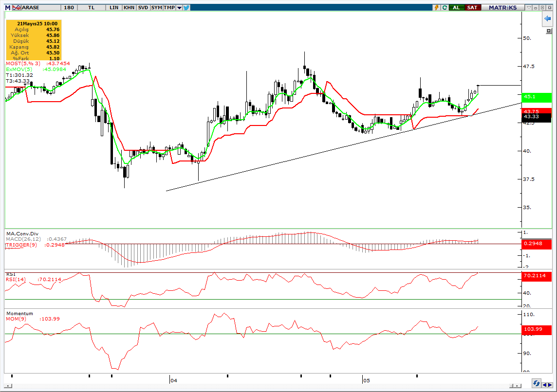Click the green refresh icon
Screen dimensions: 557x392
click(x=445, y=7)
